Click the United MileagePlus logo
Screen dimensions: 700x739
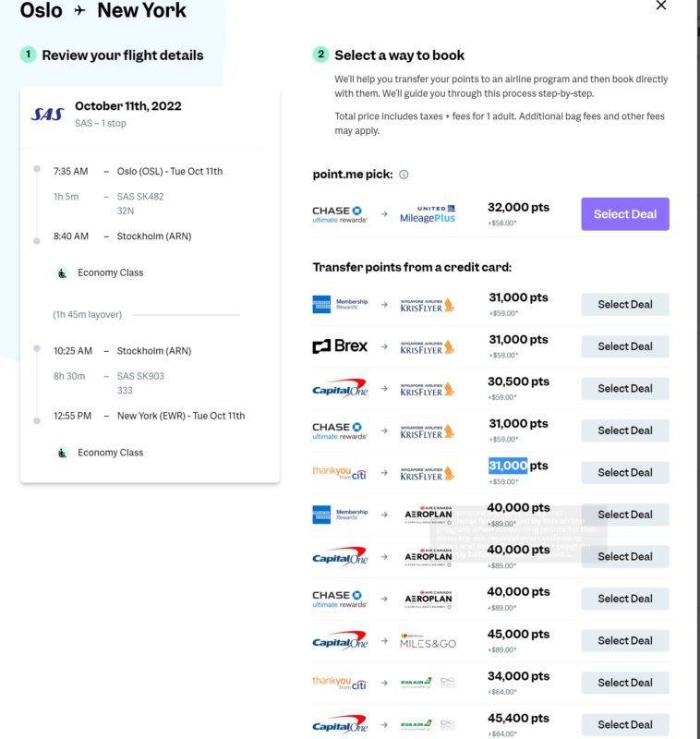click(x=425, y=212)
